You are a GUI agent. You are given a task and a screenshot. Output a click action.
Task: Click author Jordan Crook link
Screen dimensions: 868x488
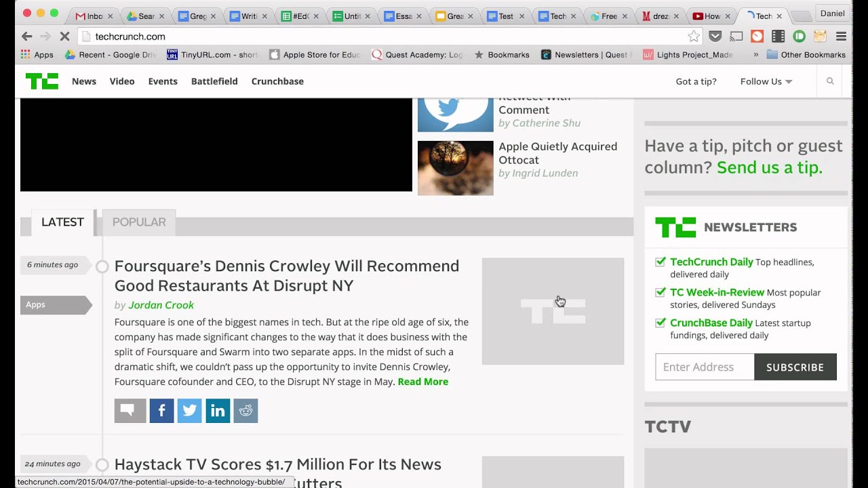(161, 305)
